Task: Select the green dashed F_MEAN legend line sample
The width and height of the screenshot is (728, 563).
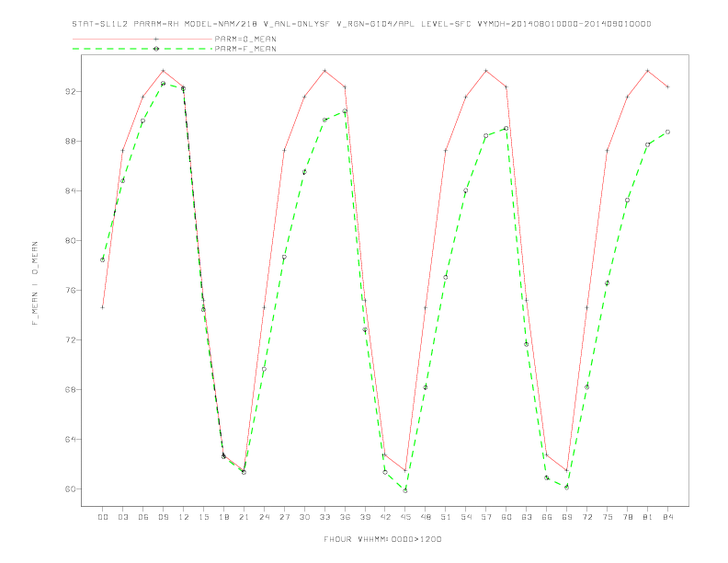Action: pyautogui.click(x=142, y=49)
